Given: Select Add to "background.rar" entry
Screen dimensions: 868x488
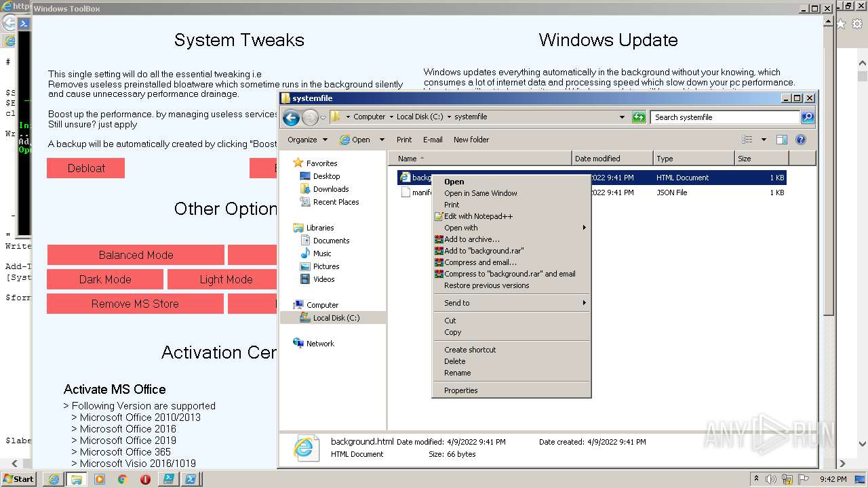Looking at the screenshot, I should (484, 251).
